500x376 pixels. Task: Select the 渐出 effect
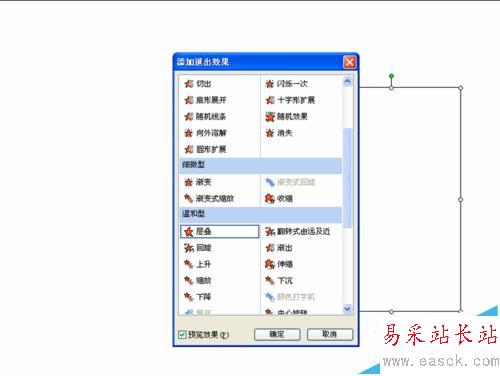coord(279,248)
